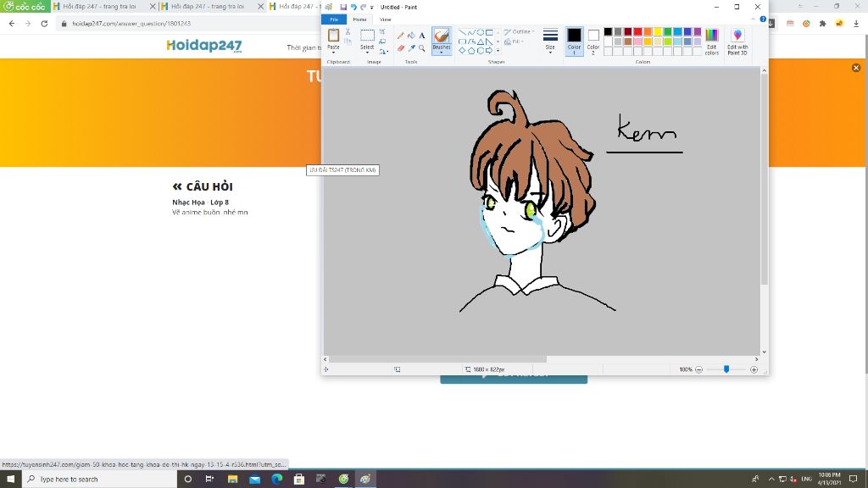Image resolution: width=868 pixels, height=488 pixels.
Task: Click the Paste clipboard icon
Action: (x=333, y=36)
